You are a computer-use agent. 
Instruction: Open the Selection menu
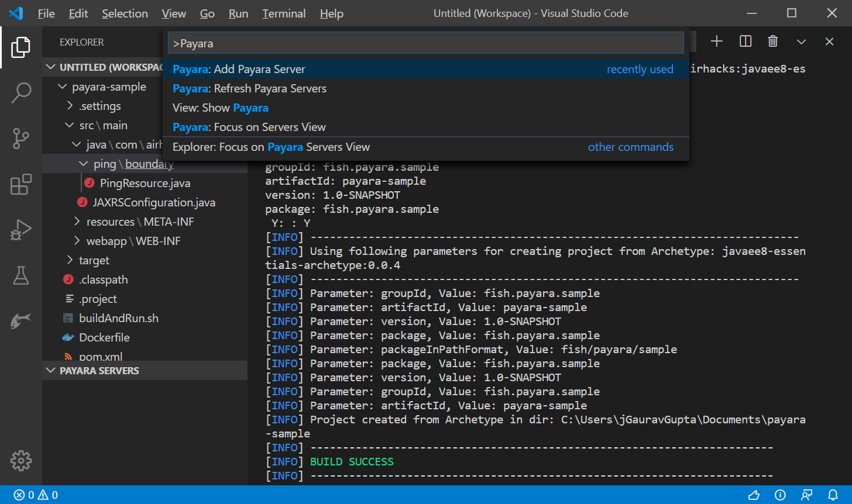[x=125, y=13]
